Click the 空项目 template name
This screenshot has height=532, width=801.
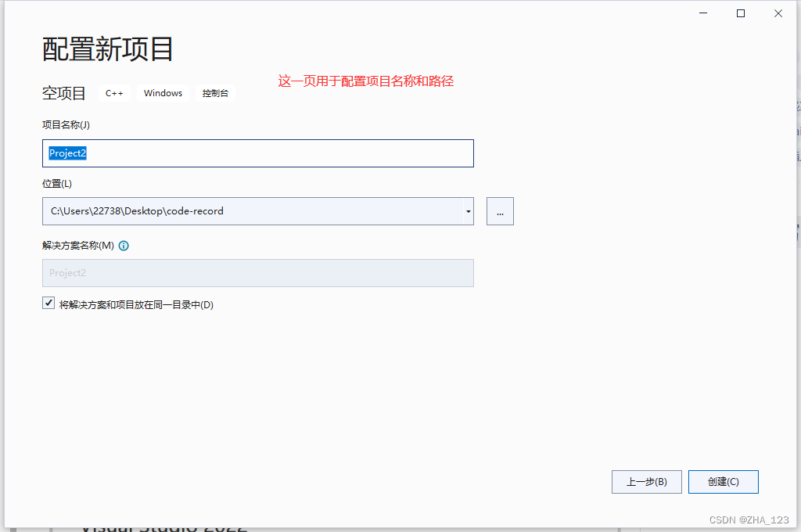point(64,93)
